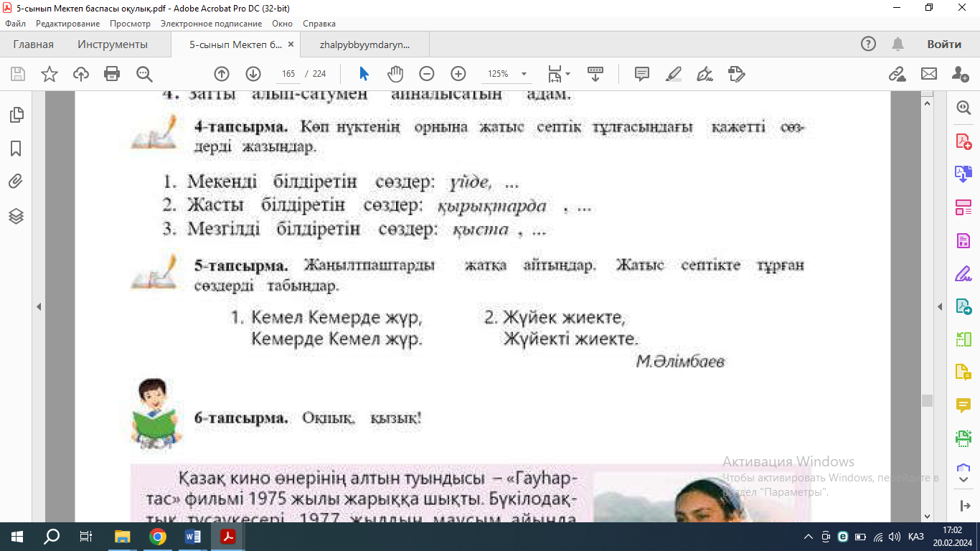Screen dimensions: 980x551
Task: Open the Редактирование menu
Action: [x=68, y=24]
